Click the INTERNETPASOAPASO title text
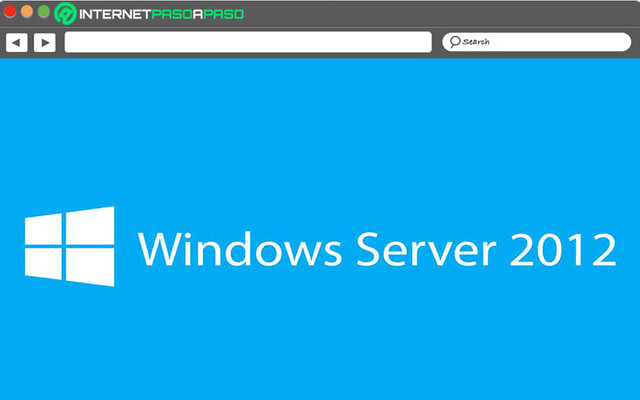Viewport: 640px width, 400px height. pos(161,14)
